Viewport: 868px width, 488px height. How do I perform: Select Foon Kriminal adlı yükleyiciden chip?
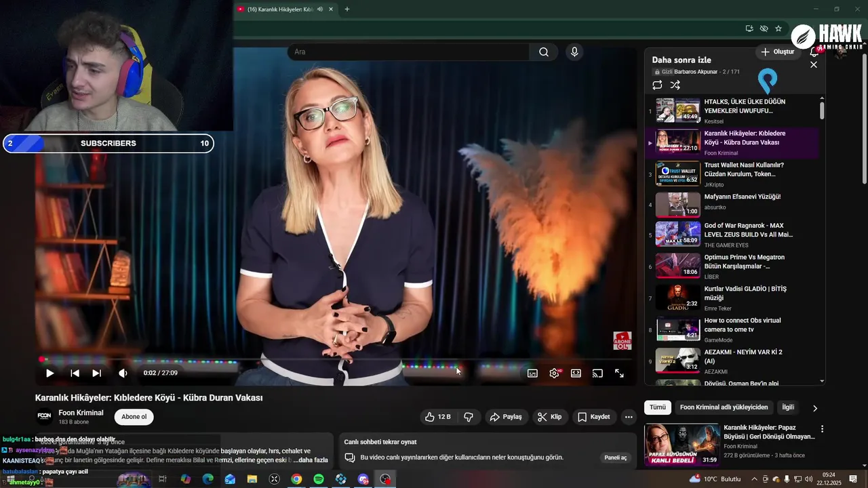pos(724,407)
